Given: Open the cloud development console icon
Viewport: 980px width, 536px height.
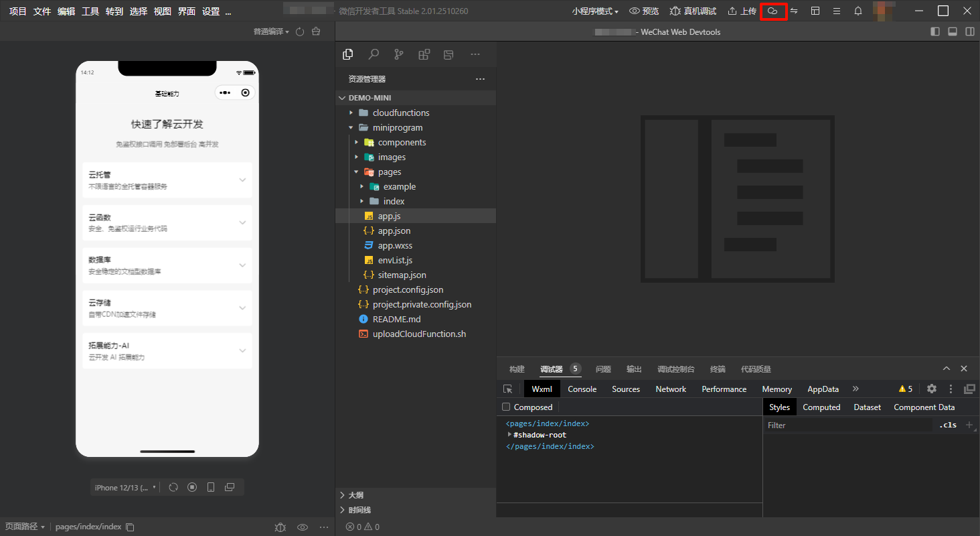Looking at the screenshot, I should 773,11.
